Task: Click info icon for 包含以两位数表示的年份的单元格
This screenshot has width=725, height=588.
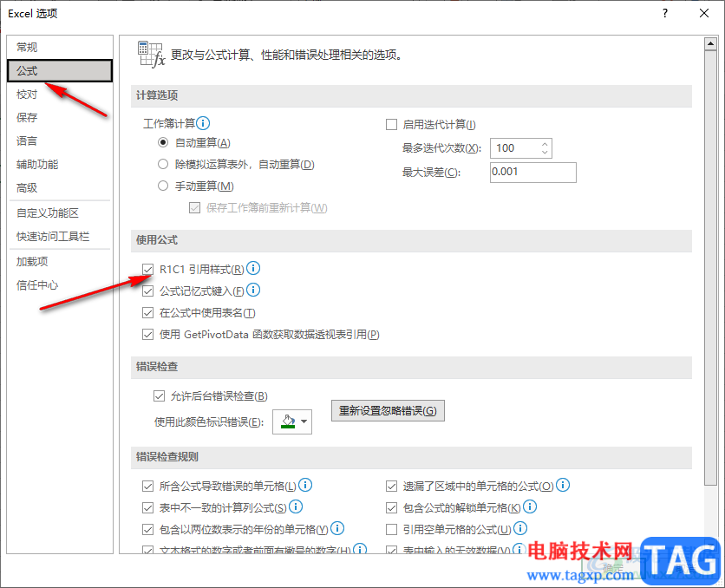Action: click(x=337, y=528)
